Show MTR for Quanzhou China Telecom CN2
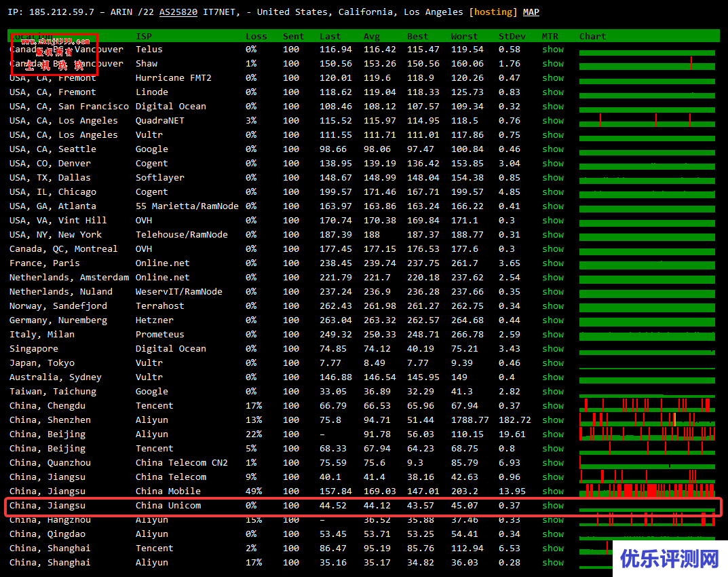 click(553, 463)
